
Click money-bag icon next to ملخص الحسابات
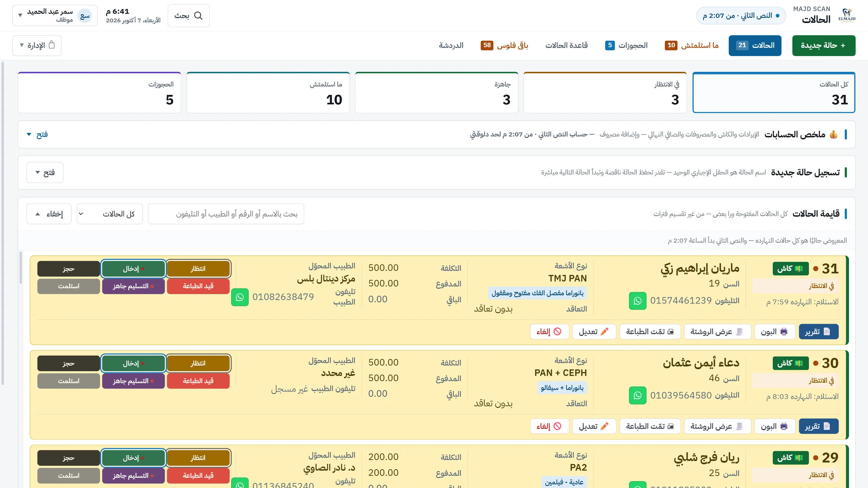pos(833,135)
